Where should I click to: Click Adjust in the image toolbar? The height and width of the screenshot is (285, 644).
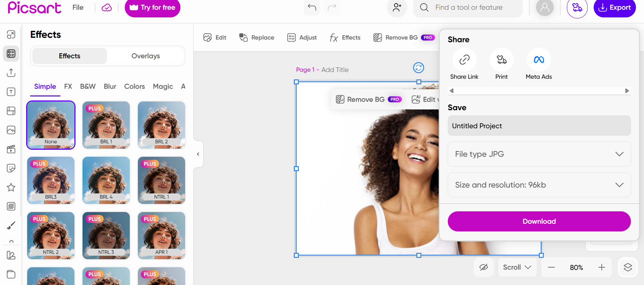302,38
